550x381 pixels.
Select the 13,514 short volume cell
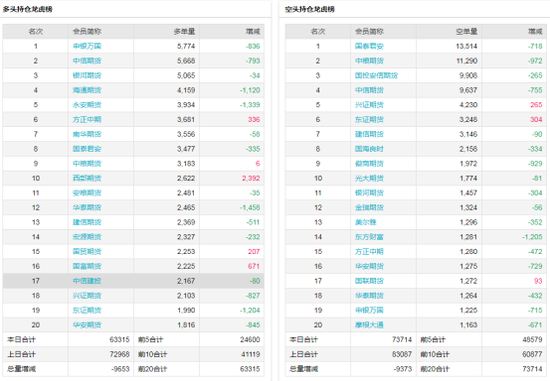(467, 46)
